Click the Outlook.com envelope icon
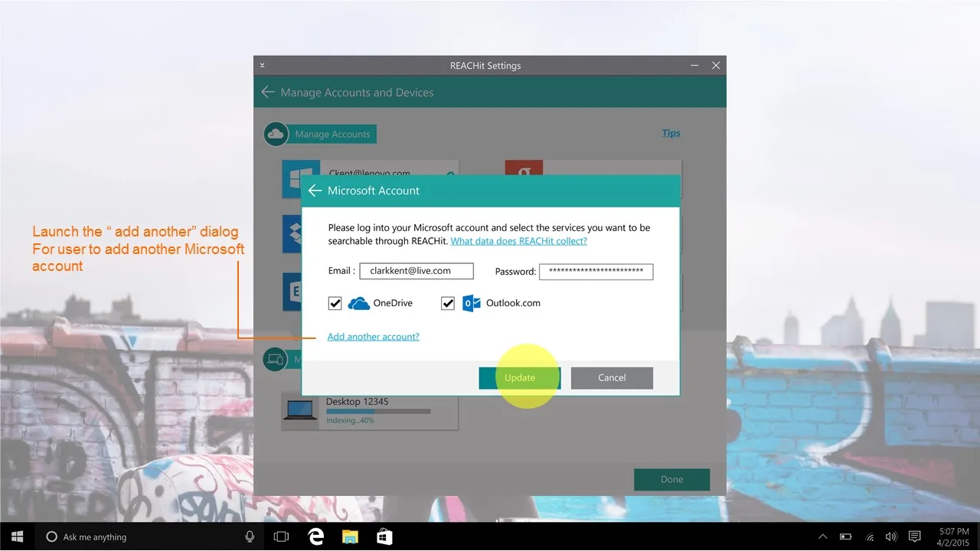 click(x=472, y=304)
